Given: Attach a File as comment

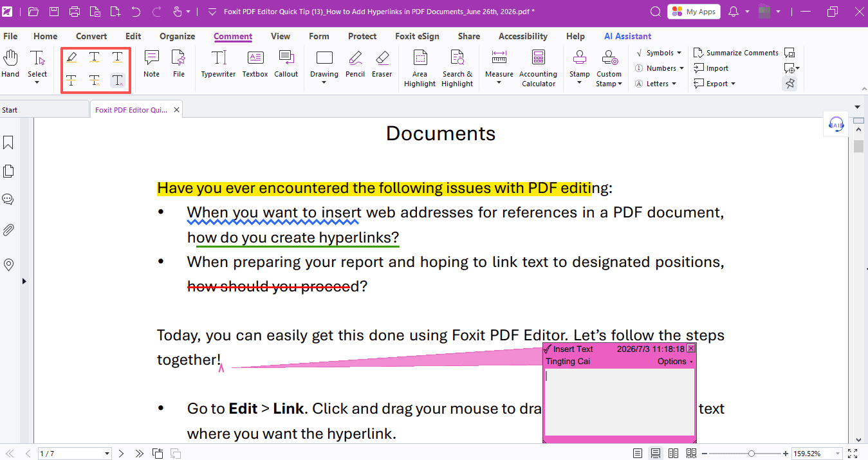Looking at the screenshot, I should [x=179, y=64].
